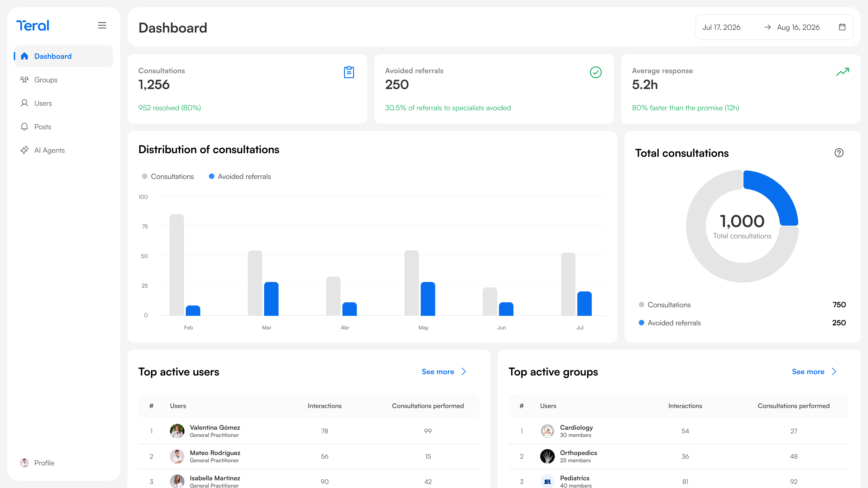Open the calendar date picker icon
The height and width of the screenshot is (488, 868).
tap(842, 27)
